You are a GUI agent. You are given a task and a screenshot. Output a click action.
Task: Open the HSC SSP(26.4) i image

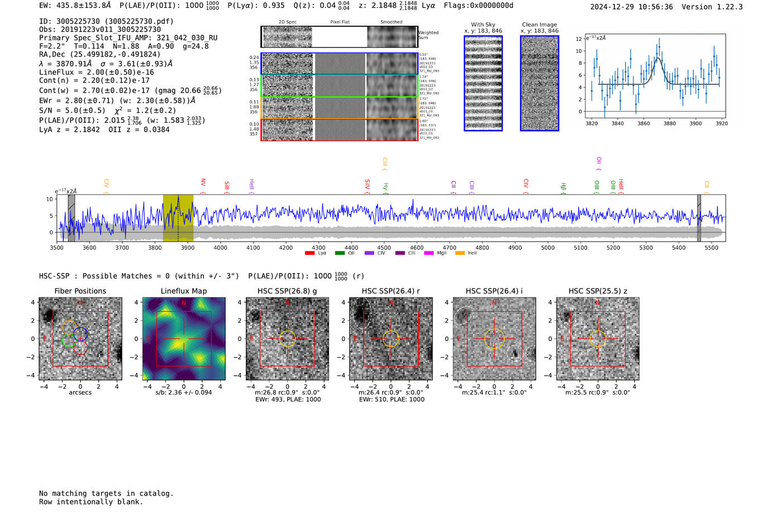494,339
